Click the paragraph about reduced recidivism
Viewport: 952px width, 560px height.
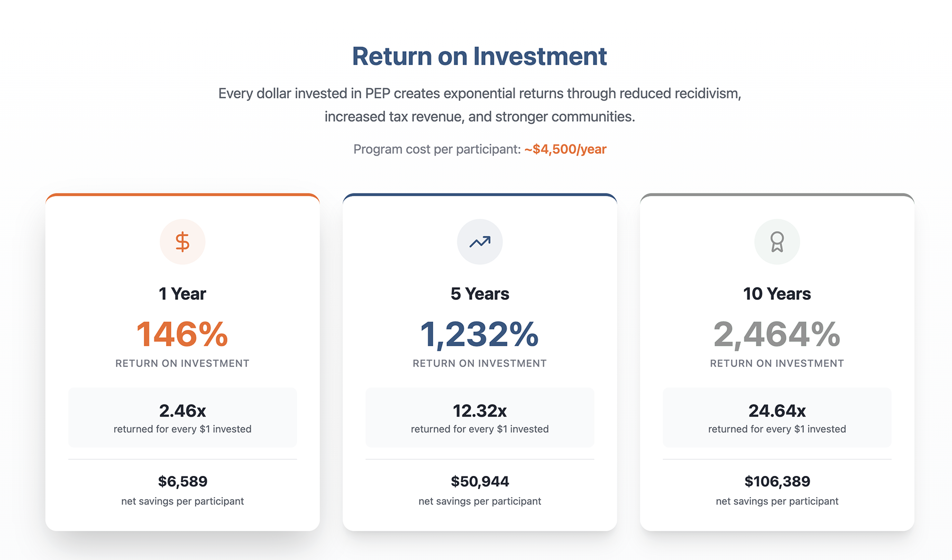click(479, 105)
